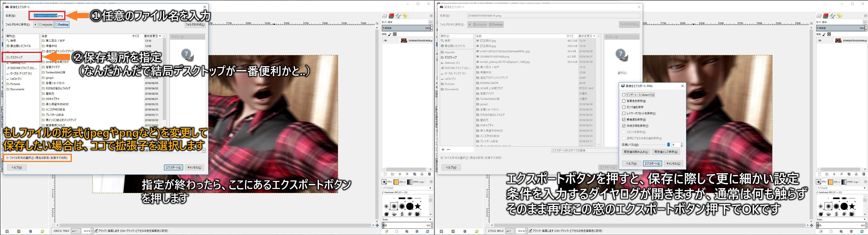Switch to パターン tab in left GIMP window
The height and width of the screenshot is (235, 868).
coord(400,182)
